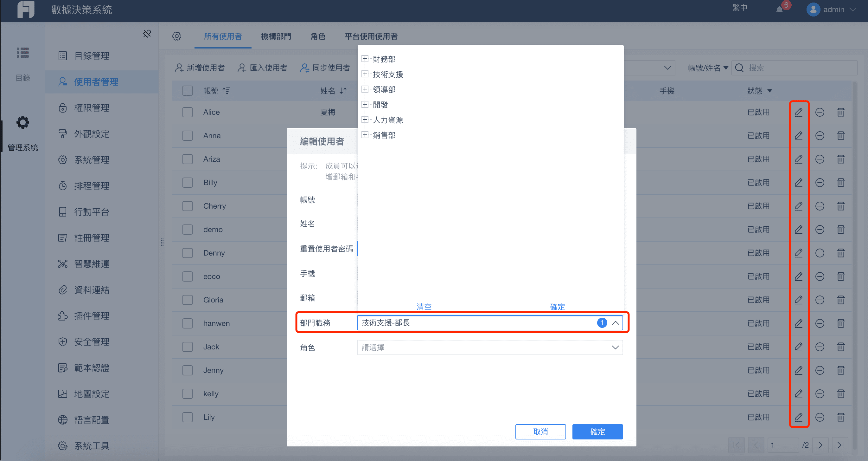
Task: Unpin the sidebar with pin icon
Action: [147, 33]
